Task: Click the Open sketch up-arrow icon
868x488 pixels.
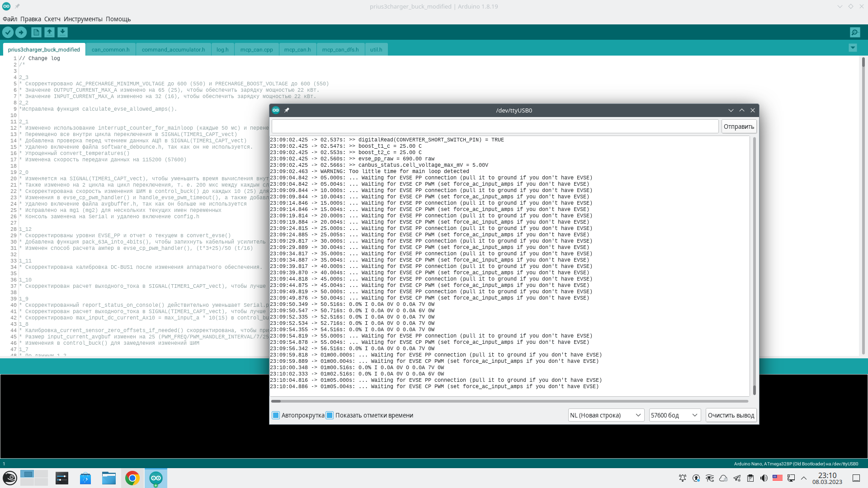Action: tap(49, 32)
